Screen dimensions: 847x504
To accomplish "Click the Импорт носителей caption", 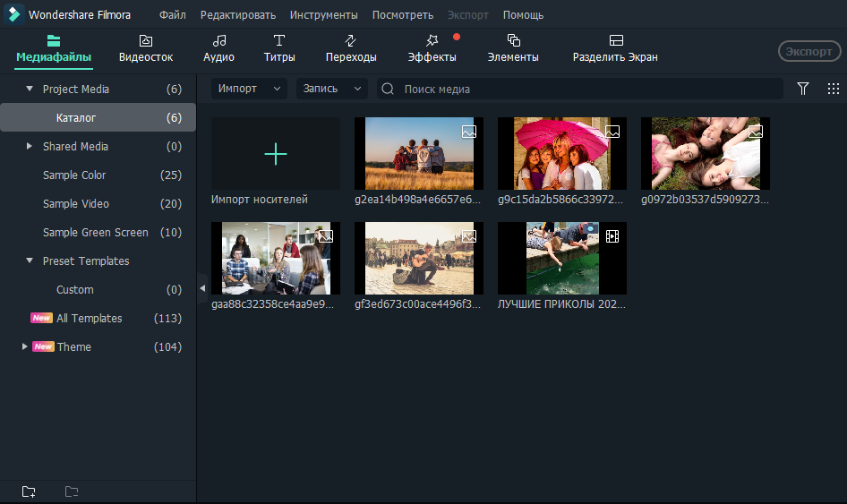I will [260, 200].
